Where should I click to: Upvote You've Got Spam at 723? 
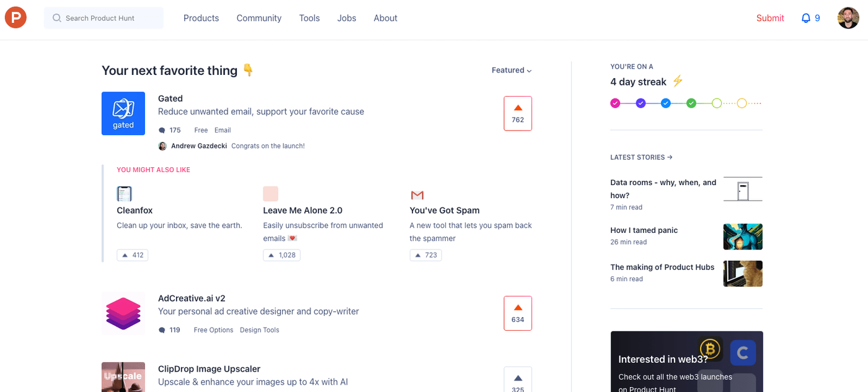pyautogui.click(x=426, y=255)
